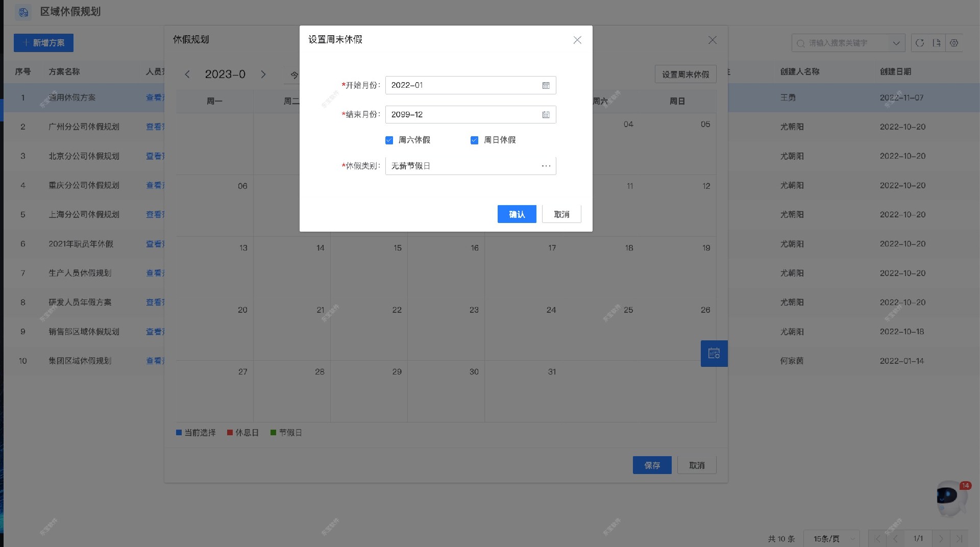Image resolution: width=980 pixels, height=547 pixels.
Task: Expand the search keyword dropdown arrow
Action: (896, 43)
